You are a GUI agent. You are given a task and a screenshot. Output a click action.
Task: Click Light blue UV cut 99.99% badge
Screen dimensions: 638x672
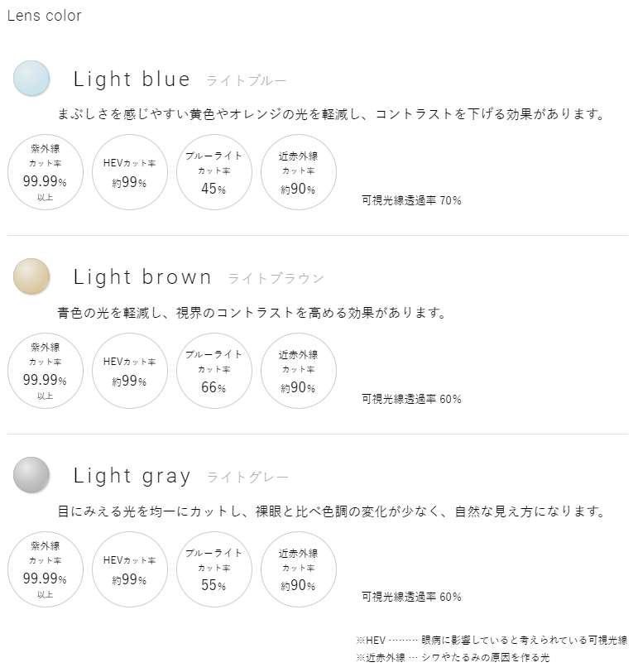pos(45,172)
